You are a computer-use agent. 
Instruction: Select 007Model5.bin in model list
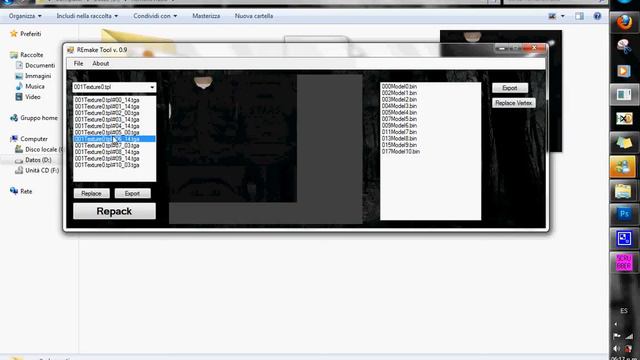coord(399,119)
